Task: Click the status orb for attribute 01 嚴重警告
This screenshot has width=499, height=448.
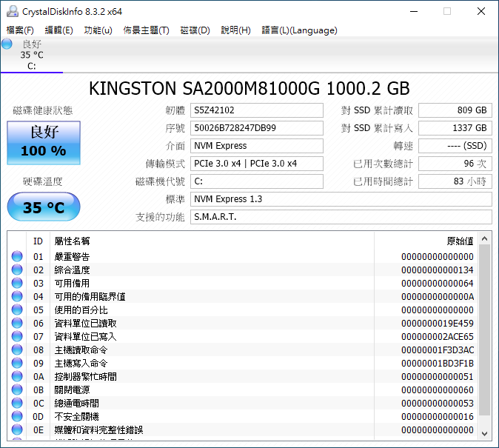Action: (17, 256)
